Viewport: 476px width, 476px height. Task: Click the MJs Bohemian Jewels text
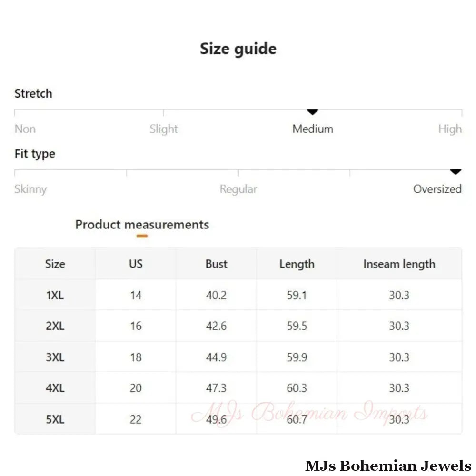388,465
